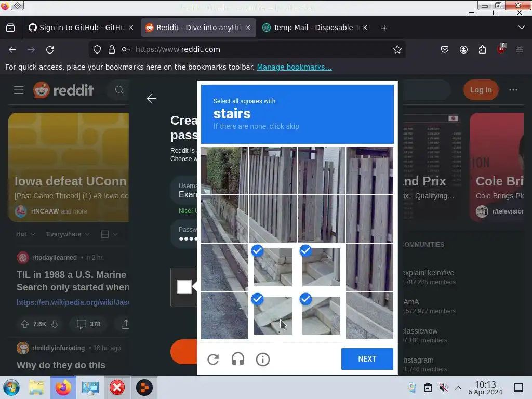Open the r/mildlyinfuriating community link
Image resolution: width=532 pixels, height=399 pixels.
[58, 348]
